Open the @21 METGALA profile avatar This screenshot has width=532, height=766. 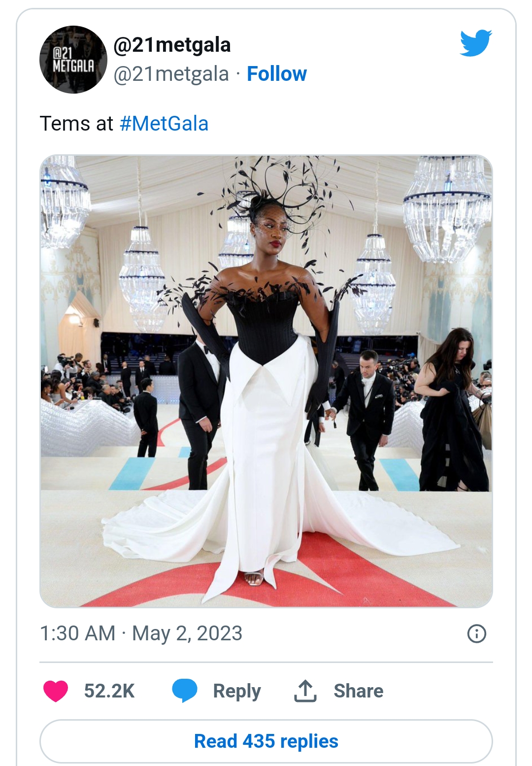pyautogui.click(x=73, y=59)
